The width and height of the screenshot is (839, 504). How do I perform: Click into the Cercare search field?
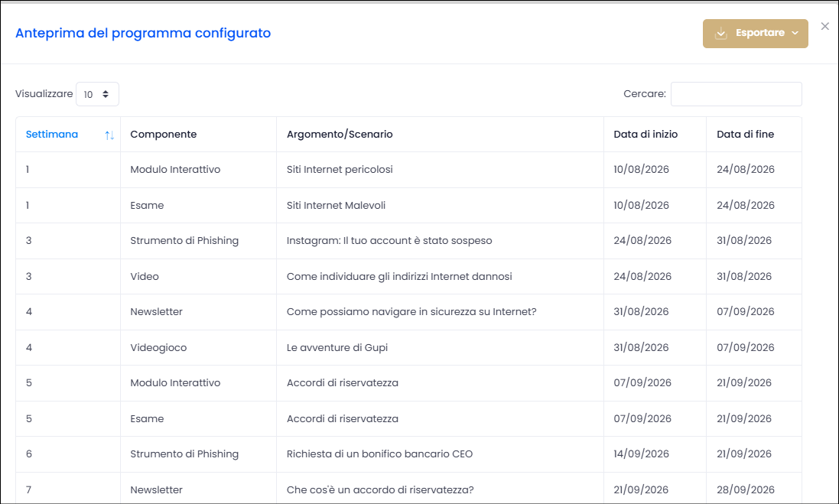(x=736, y=94)
